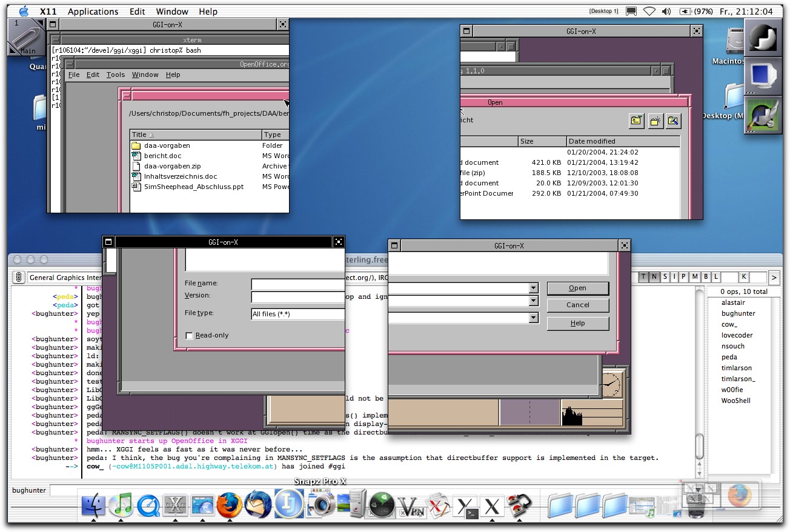Toggle the B channel mode button
The height and width of the screenshot is (532, 790).
tap(706, 277)
